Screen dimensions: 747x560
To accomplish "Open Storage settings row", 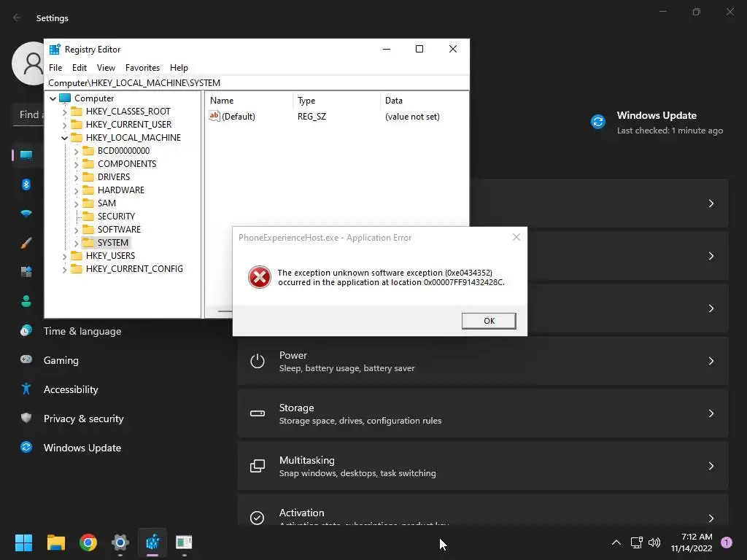I will pos(483,413).
